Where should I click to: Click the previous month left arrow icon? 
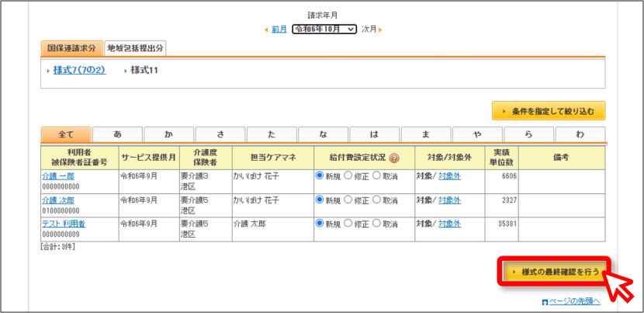pos(266,30)
